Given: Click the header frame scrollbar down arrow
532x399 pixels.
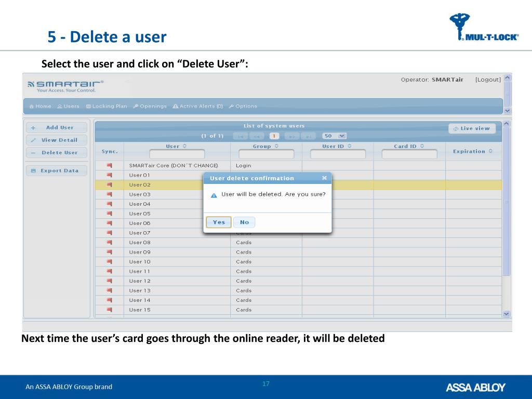Looking at the screenshot, I should tap(508, 111).
